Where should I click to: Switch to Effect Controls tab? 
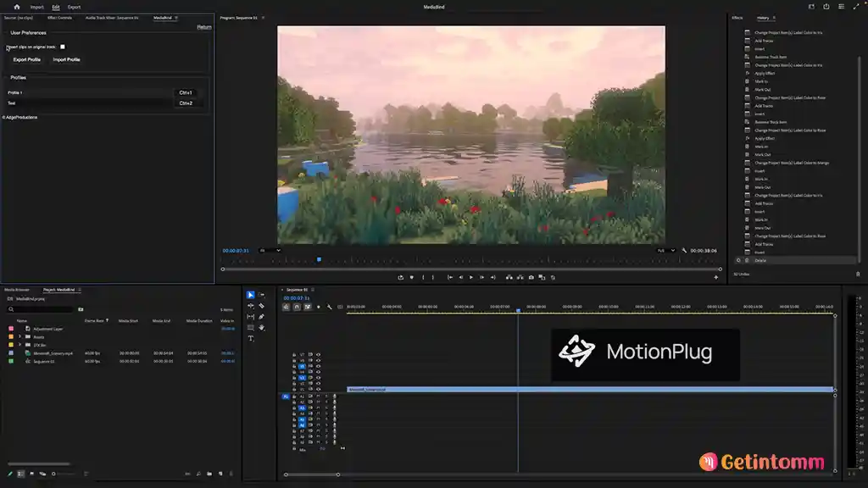coord(60,18)
